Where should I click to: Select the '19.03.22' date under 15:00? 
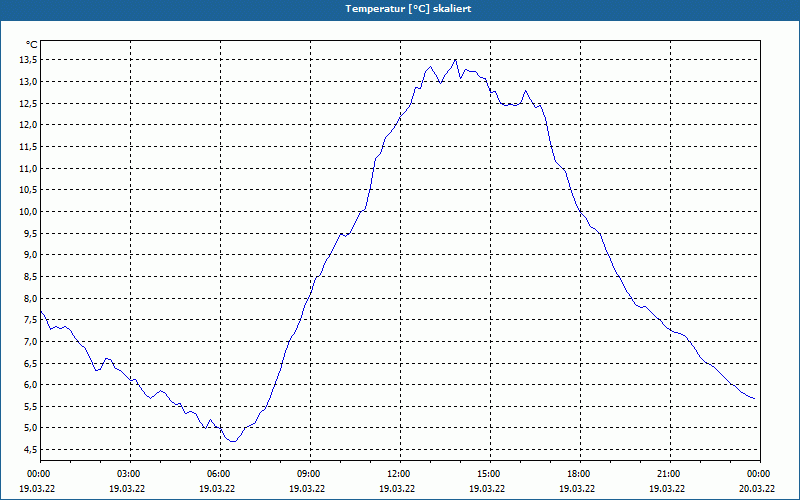pos(487,488)
